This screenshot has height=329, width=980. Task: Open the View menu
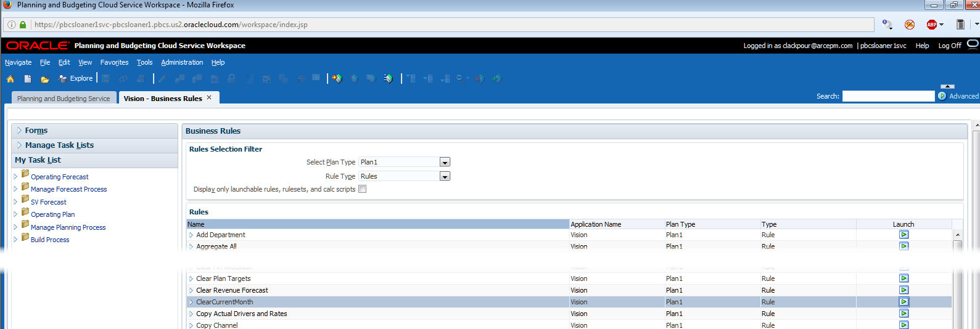pos(85,62)
